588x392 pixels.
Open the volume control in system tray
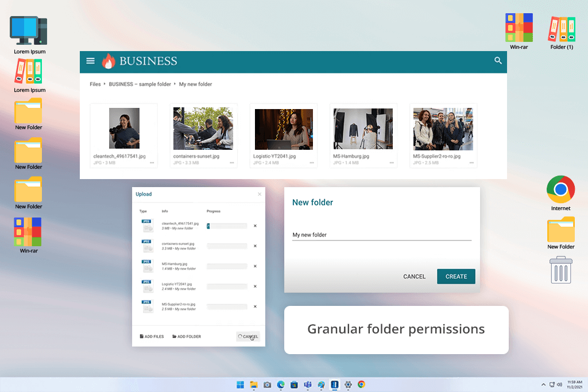pos(559,385)
